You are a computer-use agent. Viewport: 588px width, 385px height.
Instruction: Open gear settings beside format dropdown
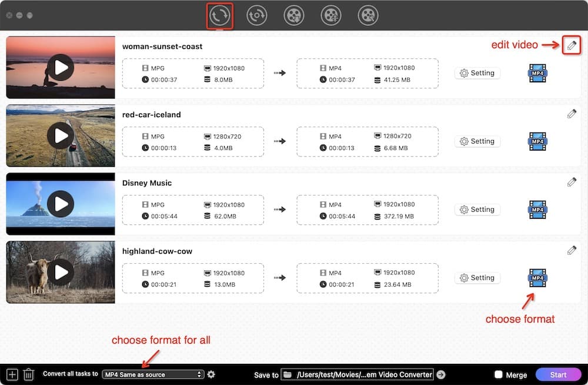coord(212,374)
